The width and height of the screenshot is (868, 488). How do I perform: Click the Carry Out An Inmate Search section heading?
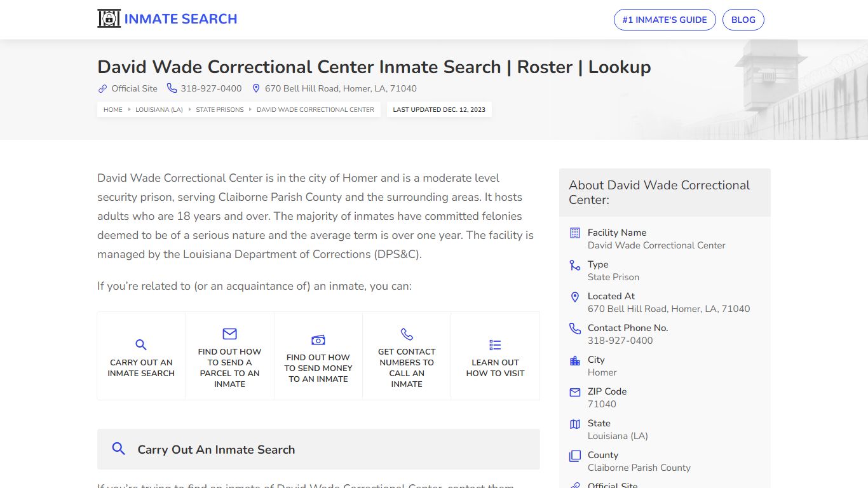pos(216,449)
